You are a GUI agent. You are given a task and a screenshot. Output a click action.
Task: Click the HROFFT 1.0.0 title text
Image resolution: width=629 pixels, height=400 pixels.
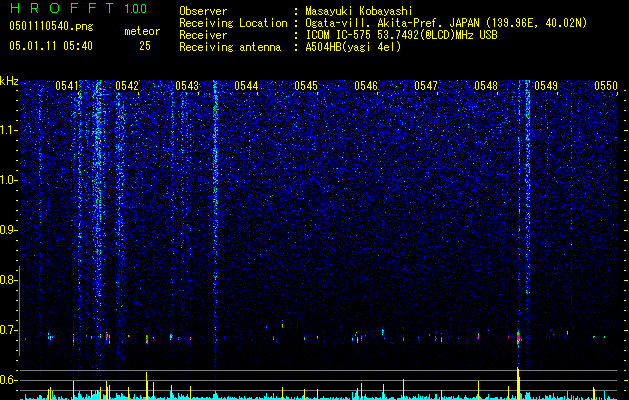click(78, 8)
